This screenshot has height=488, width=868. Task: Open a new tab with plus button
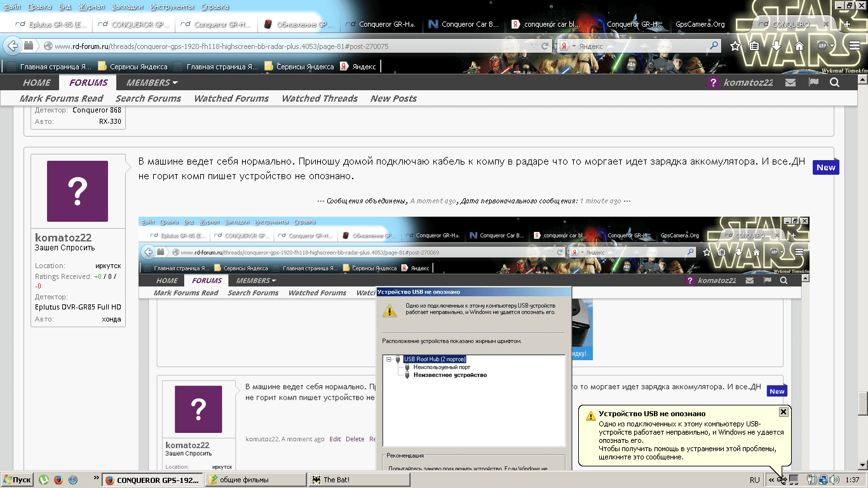pos(846,24)
